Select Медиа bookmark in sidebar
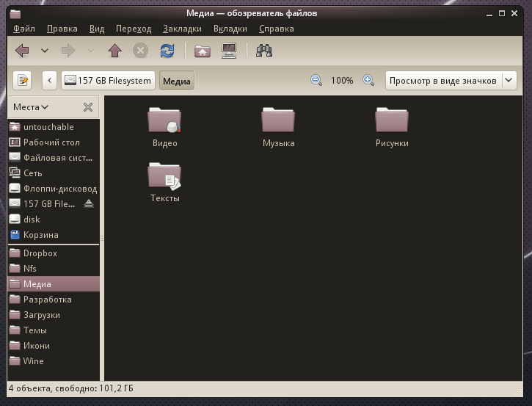Image resolution: width=532 pixels, height=406 pixels. 54,284
